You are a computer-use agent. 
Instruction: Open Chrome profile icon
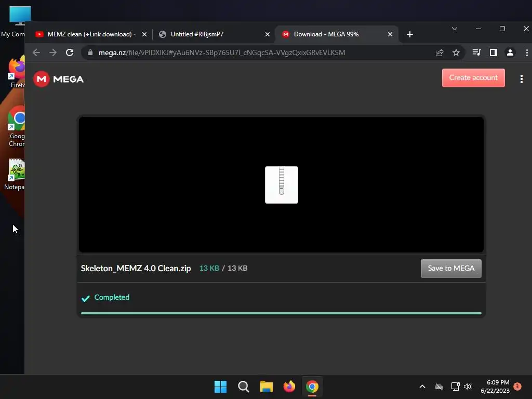[x=510, y=52]
